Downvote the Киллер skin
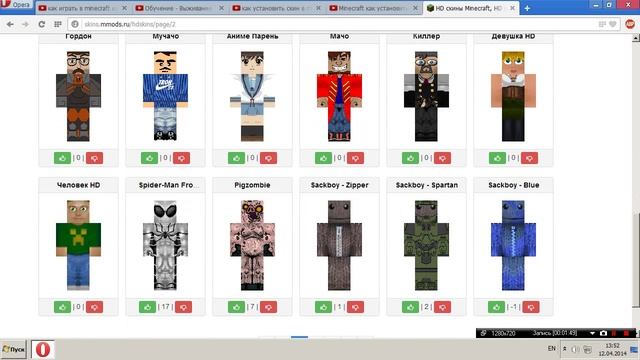Image resolution: width=640 pixels, height=360 pixels. click(x=442, y=158)
